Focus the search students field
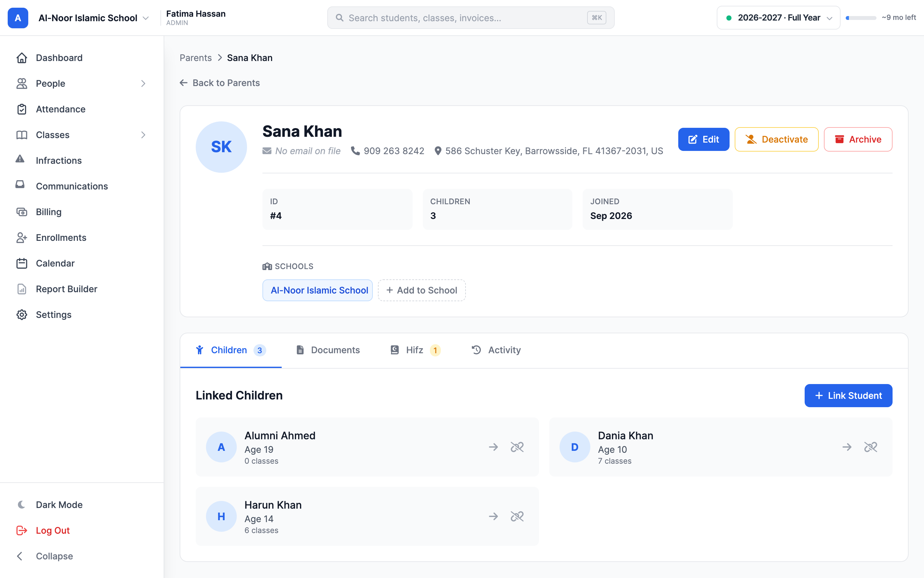This screenshot has height=578, width=924. tap(470, 18)
